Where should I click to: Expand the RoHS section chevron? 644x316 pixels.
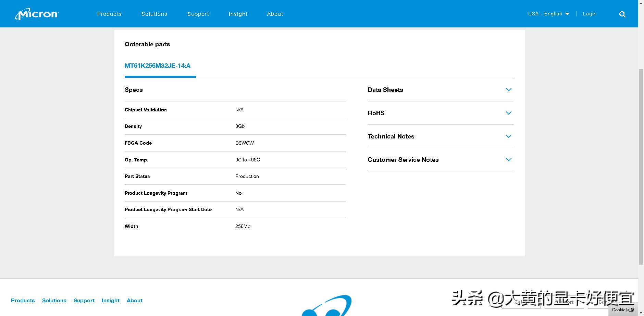(509, 113)
